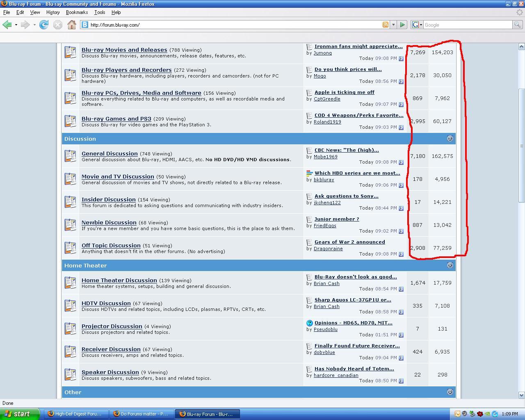
Task: Select the Blu-ray Forum taskbar window
Action: [x=208, y=414]
